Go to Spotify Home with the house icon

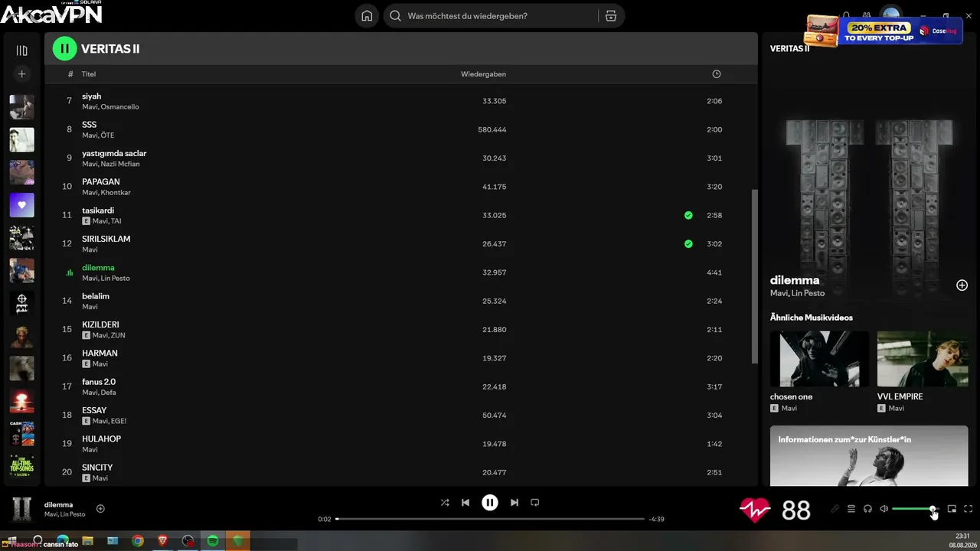click(x=367, y=16)
